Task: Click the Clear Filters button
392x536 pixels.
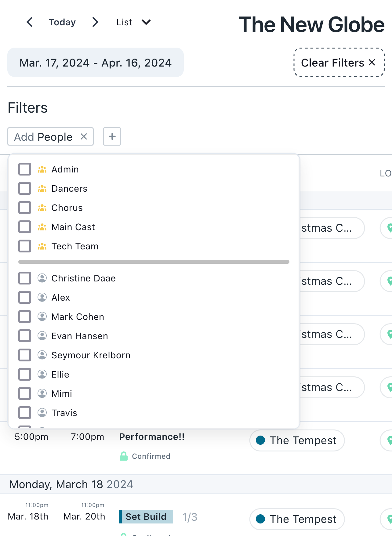Action: [339, 63]
